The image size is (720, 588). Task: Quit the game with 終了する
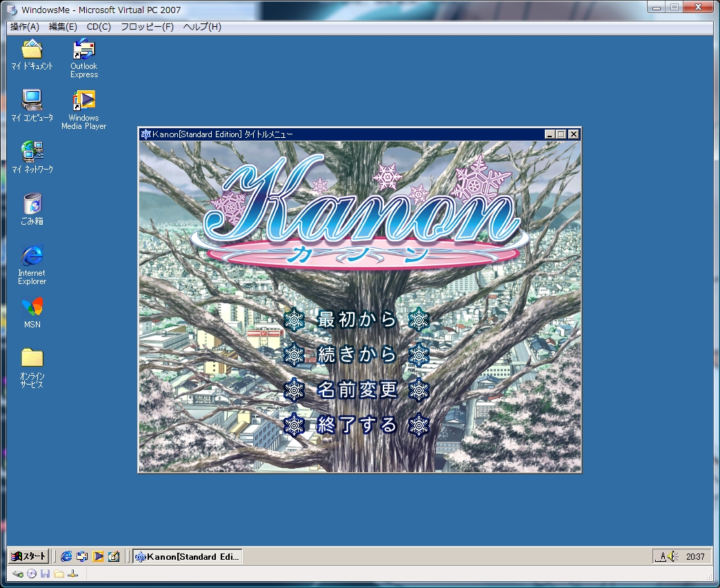coord(357,425)
